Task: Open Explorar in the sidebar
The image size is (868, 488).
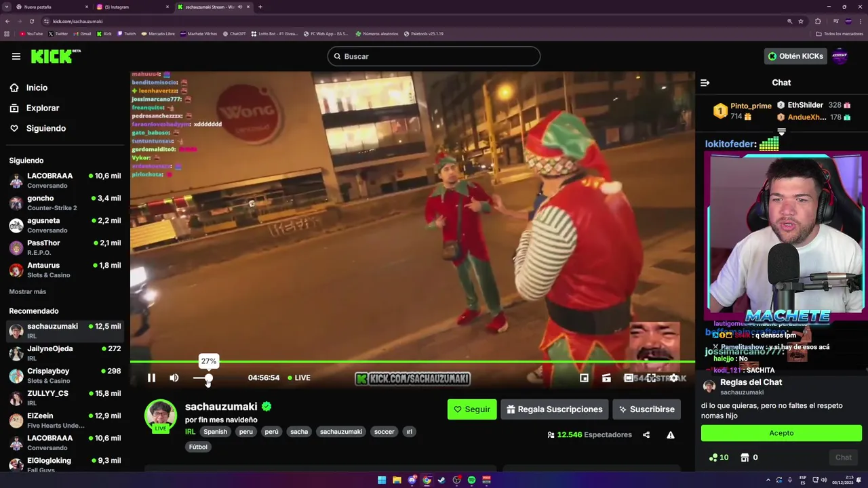Action: pos(43,108)
